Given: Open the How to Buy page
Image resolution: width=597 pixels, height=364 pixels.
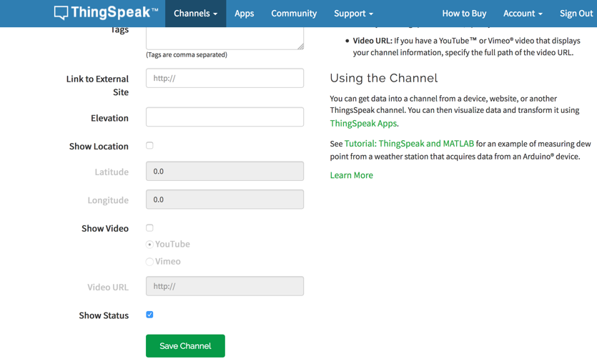Looking at the screenshot, I should tap(464, 14).
